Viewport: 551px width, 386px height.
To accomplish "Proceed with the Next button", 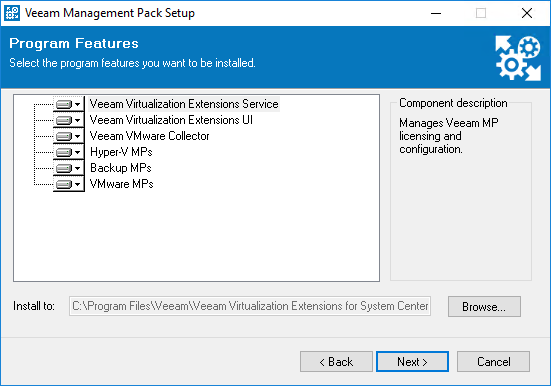I will coord(412,361).
